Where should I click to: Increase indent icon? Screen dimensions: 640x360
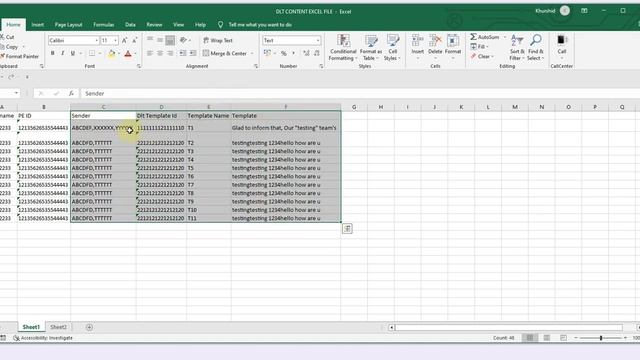(x=193, y=53)
